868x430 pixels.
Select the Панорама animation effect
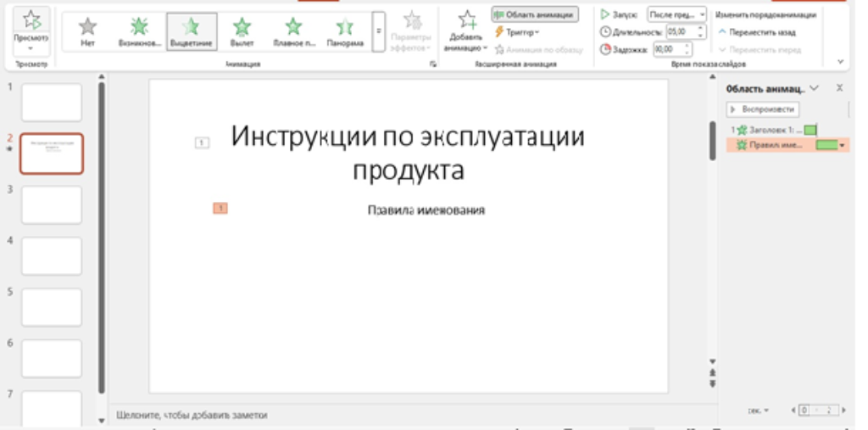pos(344,31)
